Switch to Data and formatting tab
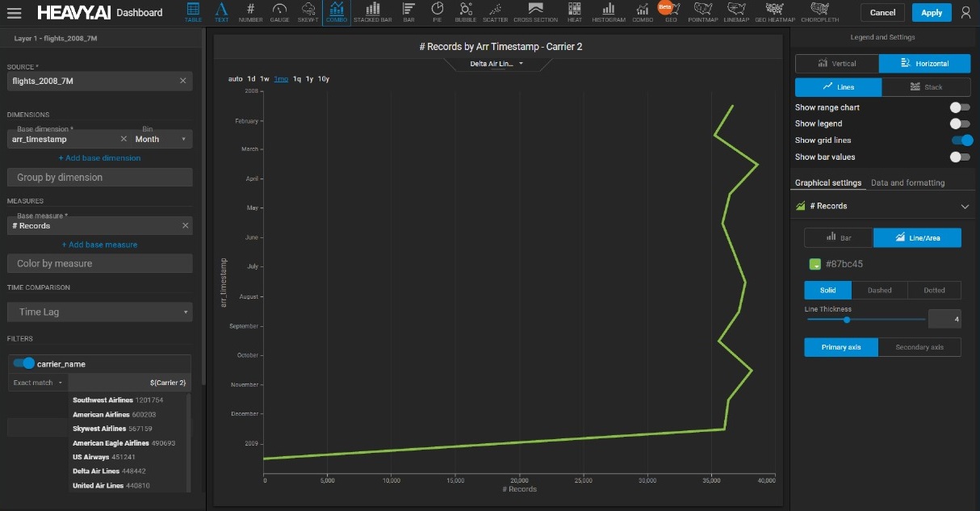 (x=907, y=183)
